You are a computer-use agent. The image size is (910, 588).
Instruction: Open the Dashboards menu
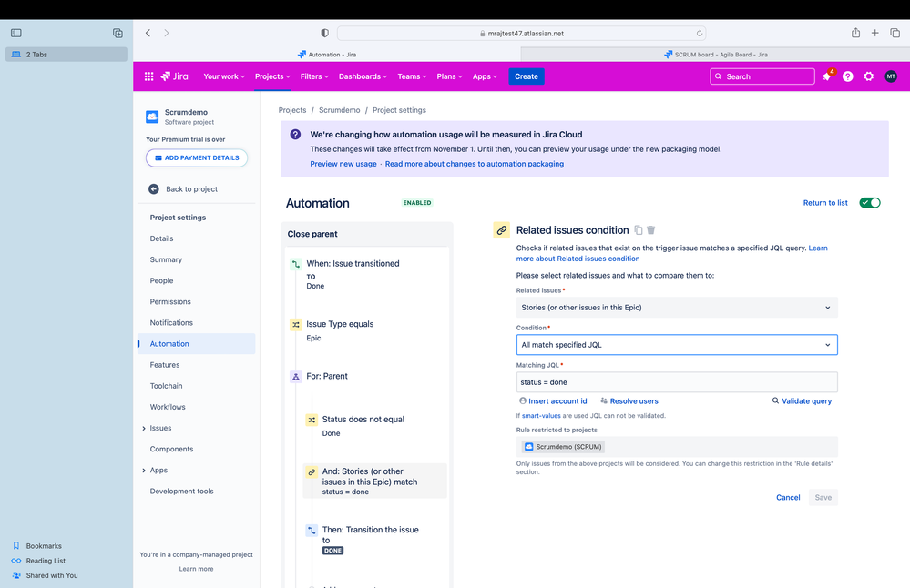coord(363,76)
